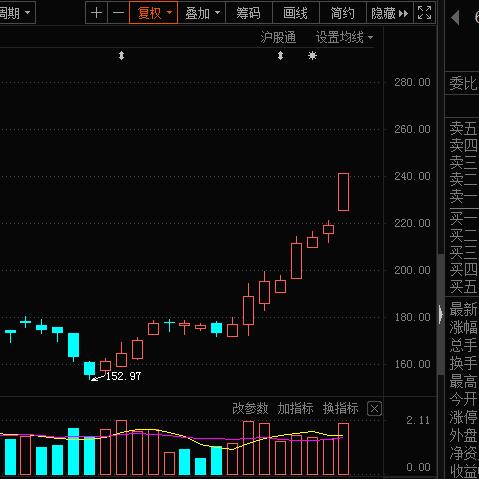
Task: Click the 换指标 link
Action: [x=340, y=408]
